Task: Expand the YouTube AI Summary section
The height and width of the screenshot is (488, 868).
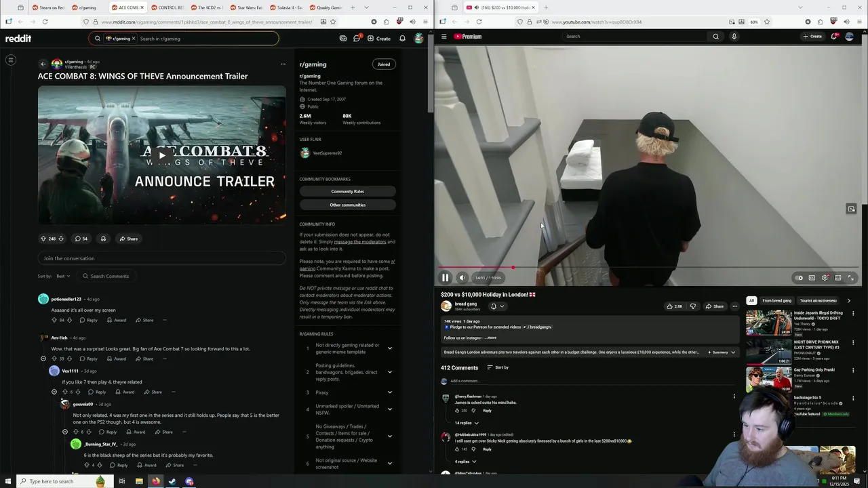Action: 722,352
